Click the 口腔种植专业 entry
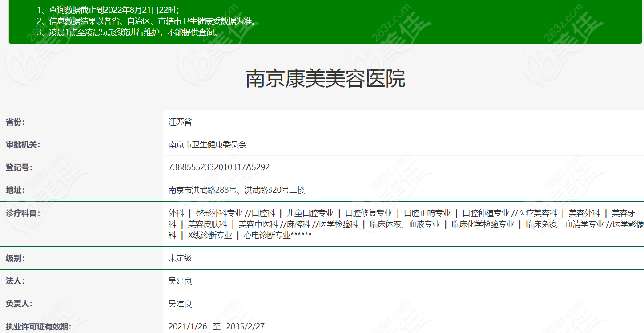The width and height of the screenshot is (644, 333). [x=486, y=213]
